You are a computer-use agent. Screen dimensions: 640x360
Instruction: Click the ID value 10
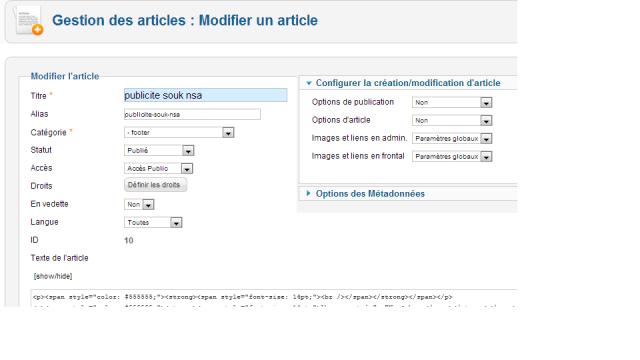[x=129, y=240]
